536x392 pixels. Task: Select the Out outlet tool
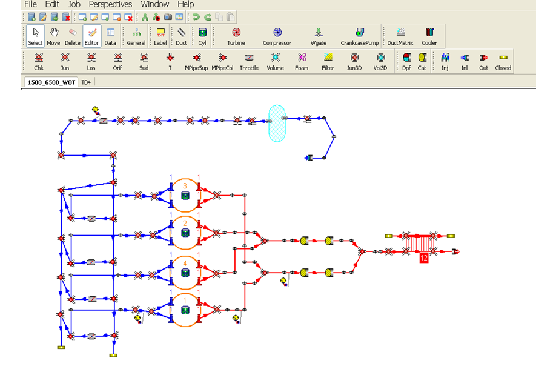click(483, 62)
